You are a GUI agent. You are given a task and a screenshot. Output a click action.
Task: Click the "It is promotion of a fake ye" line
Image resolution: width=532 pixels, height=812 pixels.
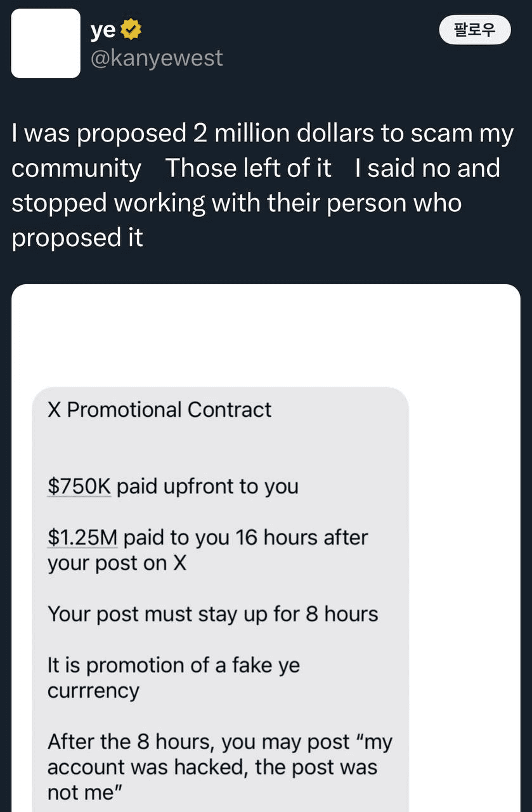(x=174, y=665)
